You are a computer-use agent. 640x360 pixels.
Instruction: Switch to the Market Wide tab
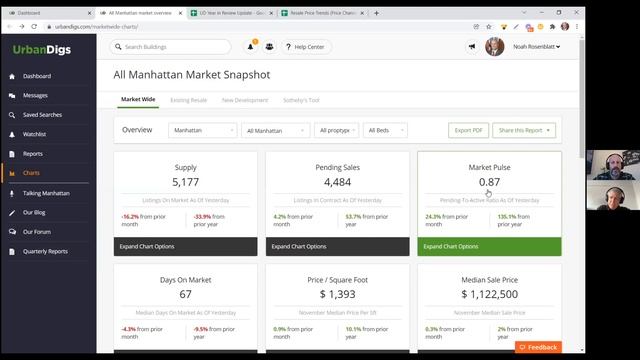coord(138,99)
